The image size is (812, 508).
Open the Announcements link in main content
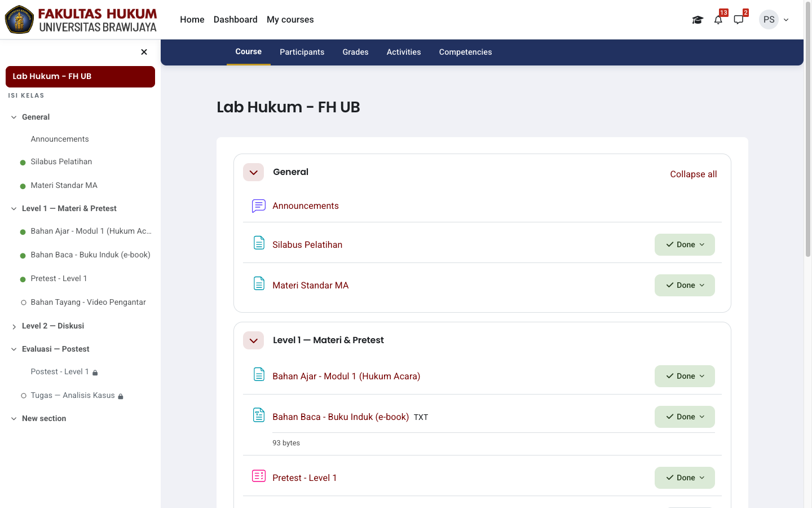[x=306, y=206]
